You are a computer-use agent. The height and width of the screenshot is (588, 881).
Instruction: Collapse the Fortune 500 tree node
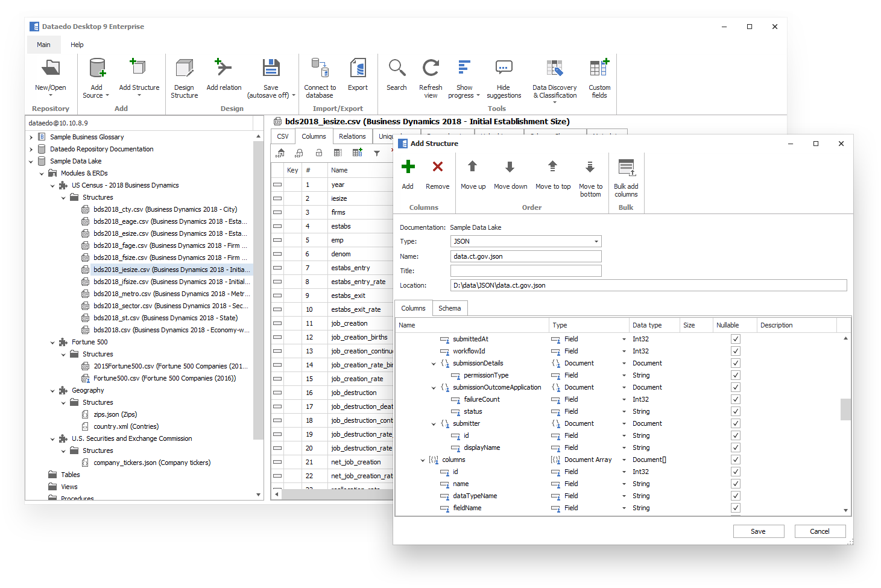tap(52, 343)
